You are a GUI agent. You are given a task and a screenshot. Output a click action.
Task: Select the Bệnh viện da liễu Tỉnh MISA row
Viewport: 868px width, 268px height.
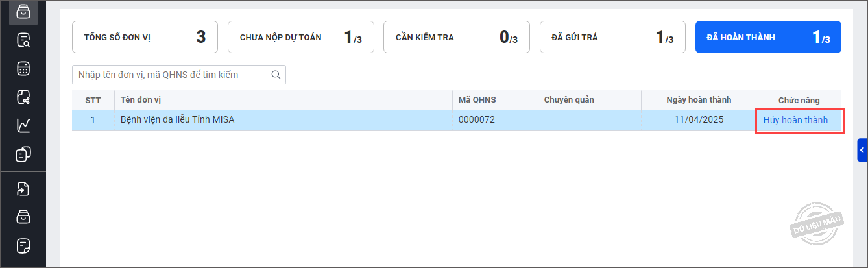pos(283,120)
